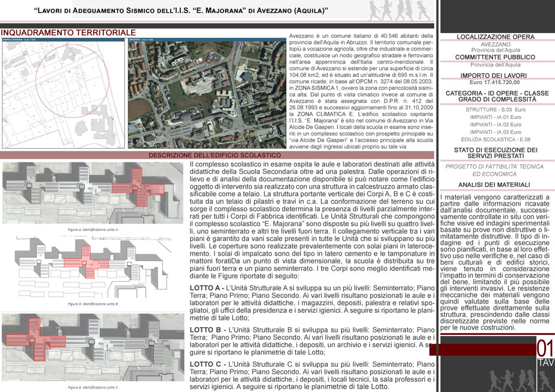Viewport: 555px width, 392px height.
Task: Click the INQUADRAMENTO TERRITORIALE heading
Action: coord(69,33)
